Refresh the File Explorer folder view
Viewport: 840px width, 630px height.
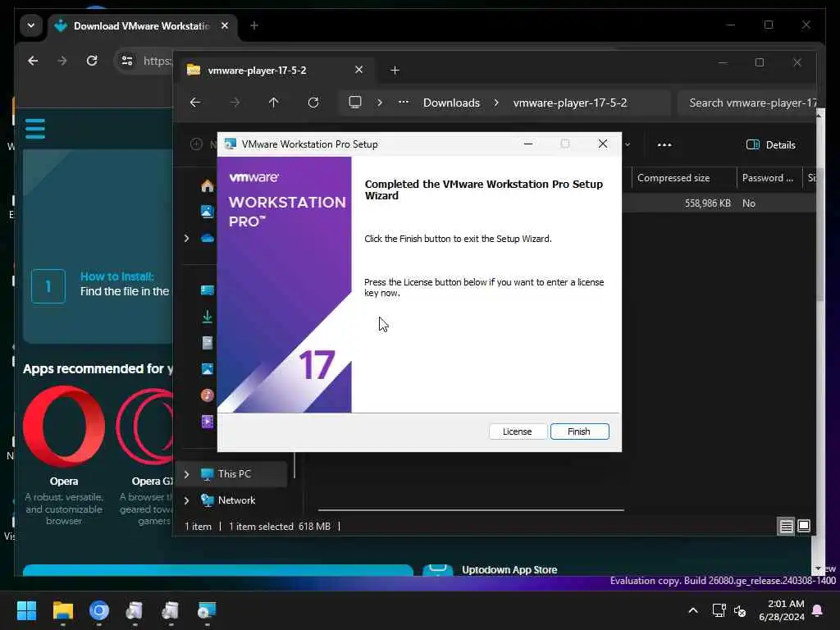pos(313,103)
